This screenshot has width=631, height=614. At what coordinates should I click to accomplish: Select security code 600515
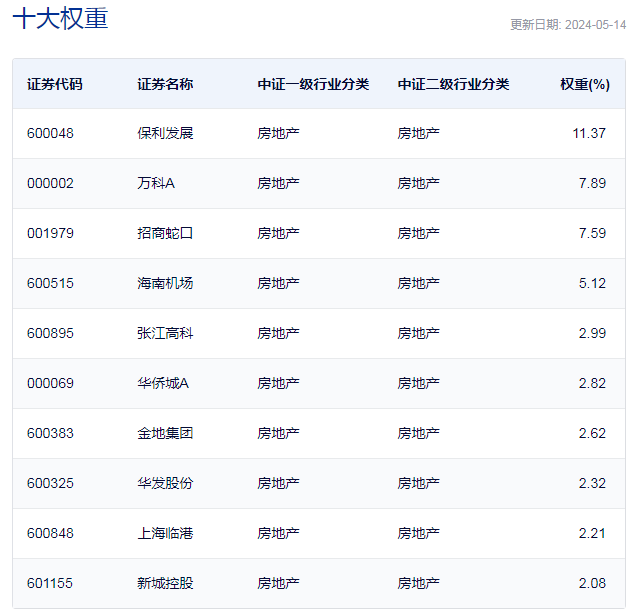tap(50, 283)
